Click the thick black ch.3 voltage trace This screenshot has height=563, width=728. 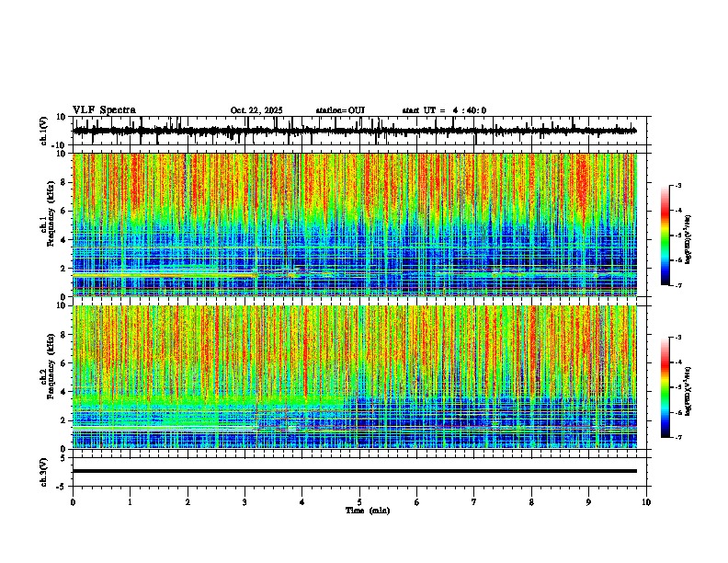coord(354,471)
